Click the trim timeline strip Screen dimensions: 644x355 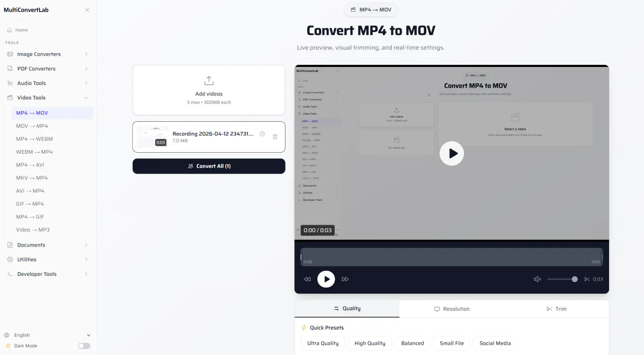(452, 257)
